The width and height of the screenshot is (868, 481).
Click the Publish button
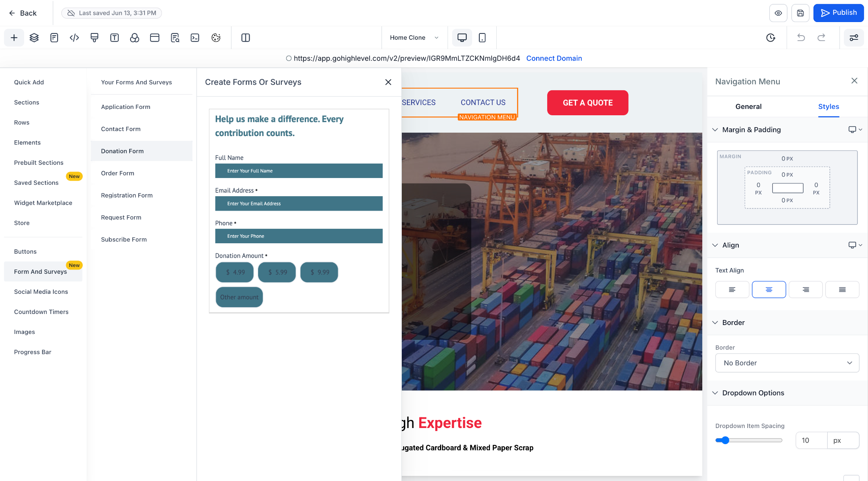838,13
